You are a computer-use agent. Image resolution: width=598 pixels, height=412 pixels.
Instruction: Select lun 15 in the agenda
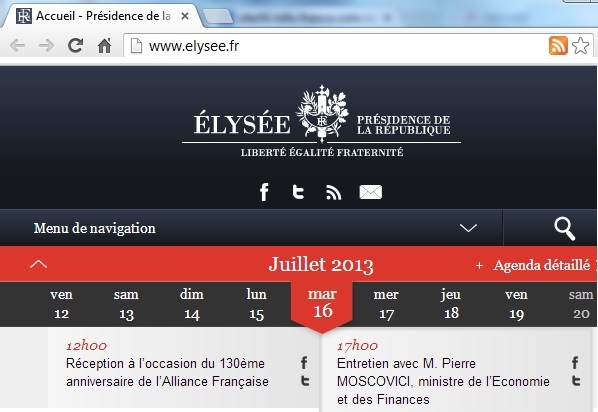pos(256,304)
